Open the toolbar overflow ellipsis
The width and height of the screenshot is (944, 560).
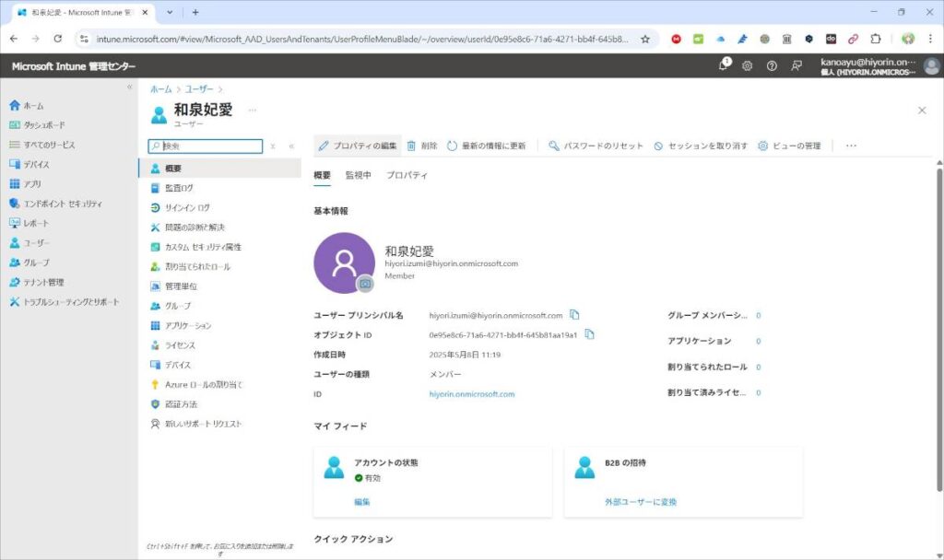coord(851,146)
